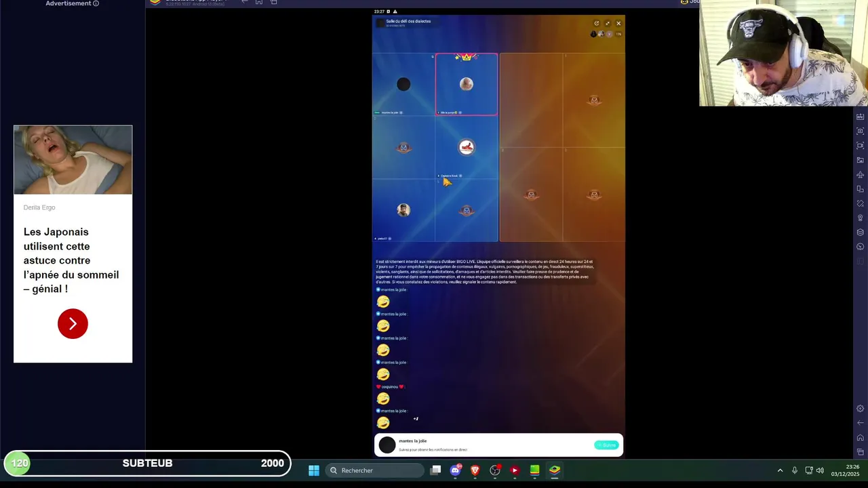The width and height of the screenshot is (868, 488).
Task: Open the emulator screen recorder tool in the side toolbar
Action: (x=860, y=145)
